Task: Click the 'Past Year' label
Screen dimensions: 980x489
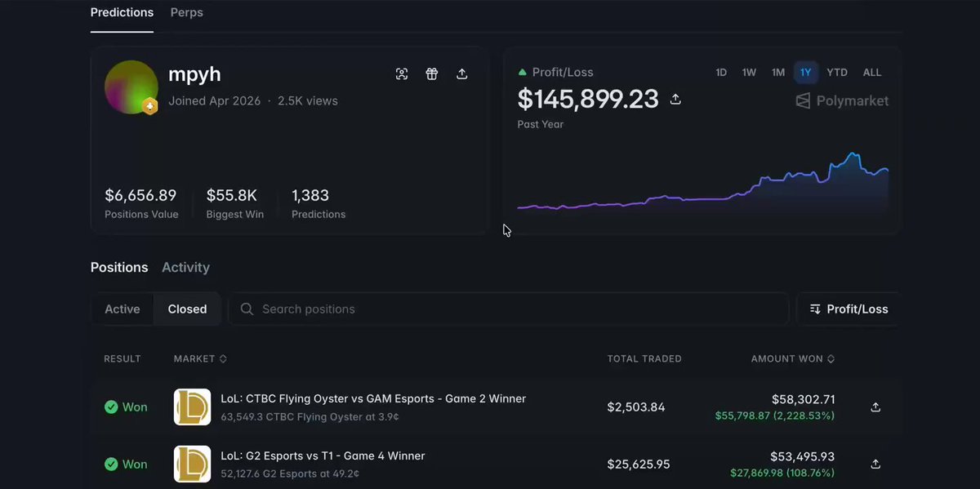Action: pos(541,125)
